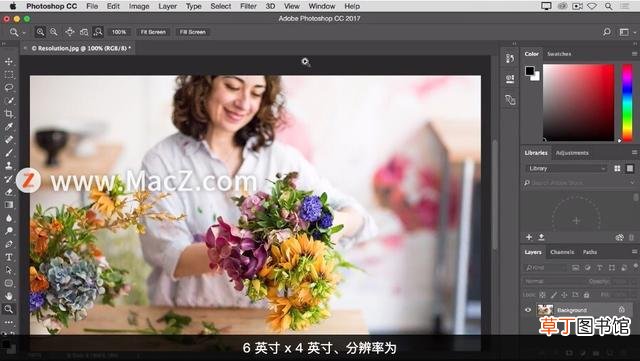Open the Window menu
The image size is (640, 361).
(322, 6)
